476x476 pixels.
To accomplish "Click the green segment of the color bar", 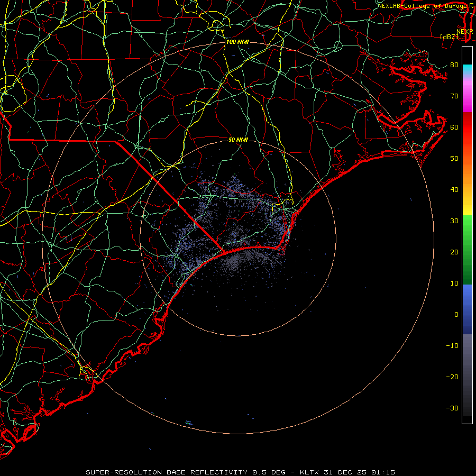I will pos(467,250).
